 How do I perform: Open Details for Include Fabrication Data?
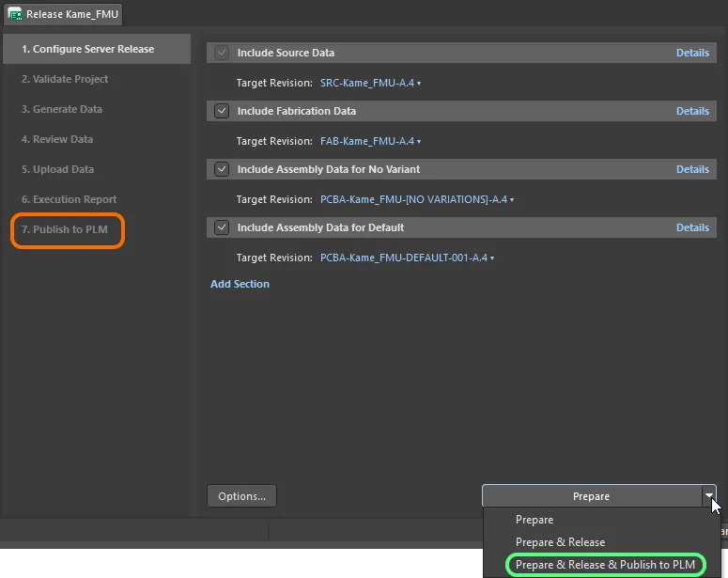click(x=692, y=111)
